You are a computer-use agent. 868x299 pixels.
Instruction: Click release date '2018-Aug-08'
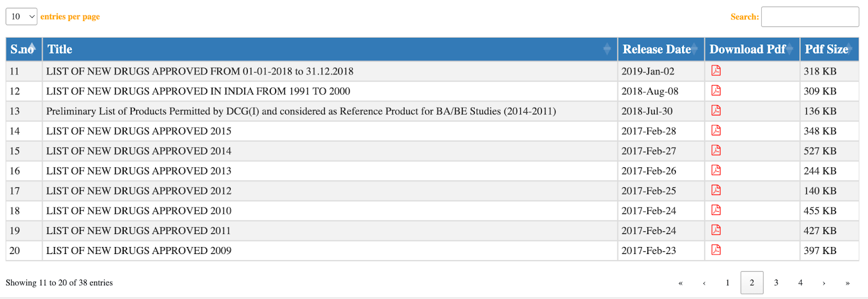650,92
